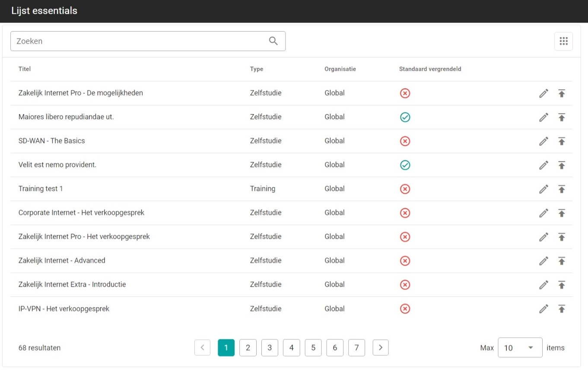Toggle locked status of Zakelijk Internet Extra - Introductie

(405, 285)
